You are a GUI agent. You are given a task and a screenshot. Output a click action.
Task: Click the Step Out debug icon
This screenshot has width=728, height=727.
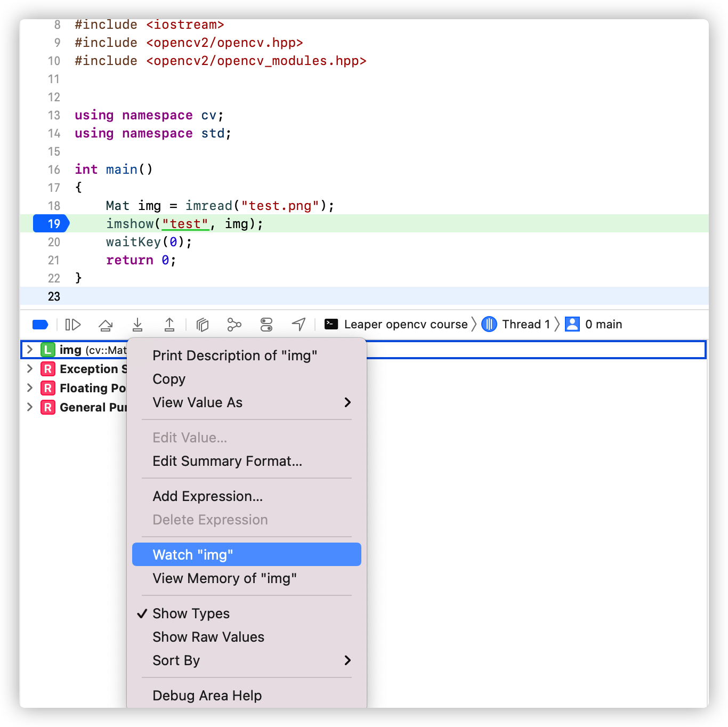click(169, 325)
